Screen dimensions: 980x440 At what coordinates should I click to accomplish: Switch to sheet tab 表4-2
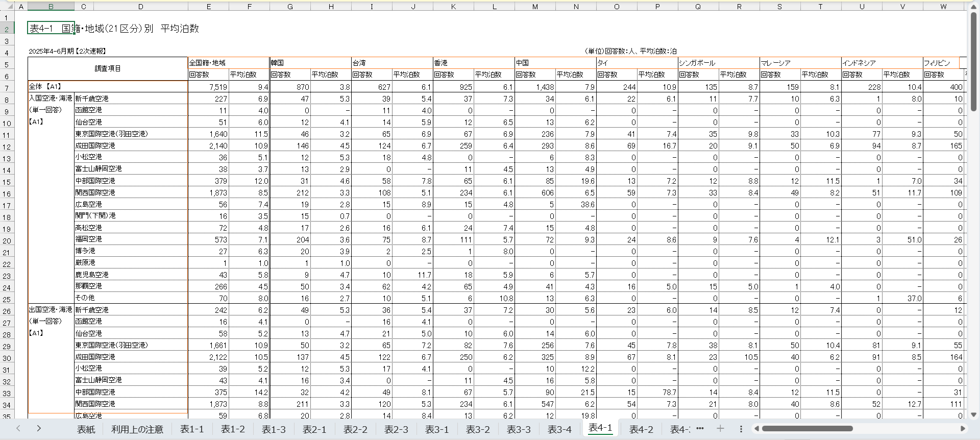[641, 429]
